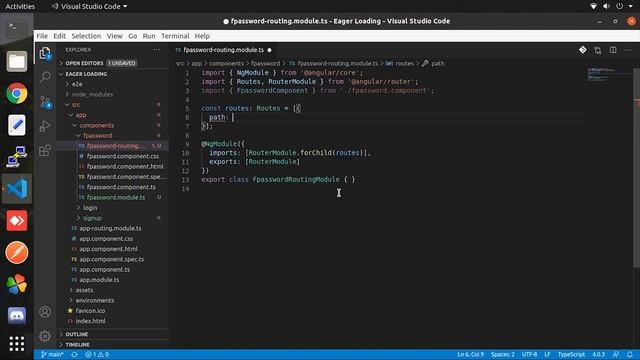Open editor More Actions ellipsis
The image size is (640, 360).
628,50
